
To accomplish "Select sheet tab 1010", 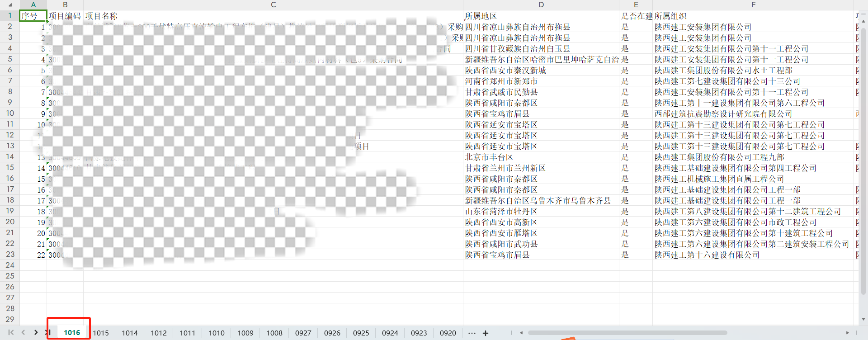I will click(x=216, y=333).
